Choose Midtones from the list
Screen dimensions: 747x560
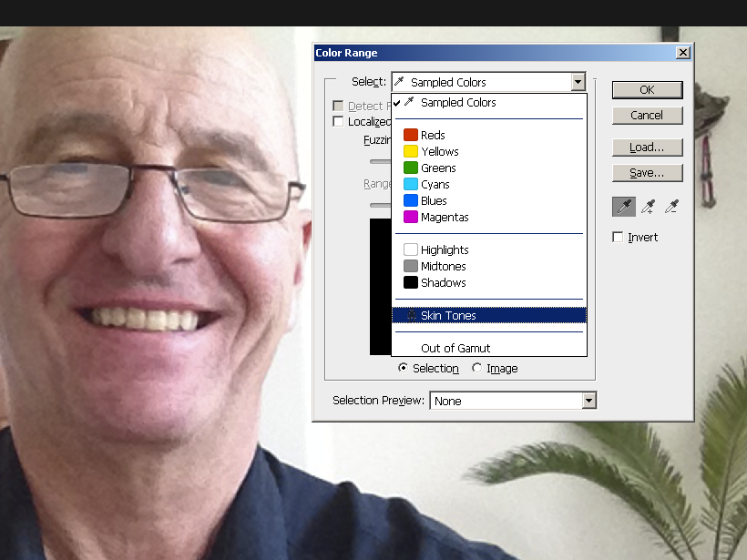tap(443, 267)
